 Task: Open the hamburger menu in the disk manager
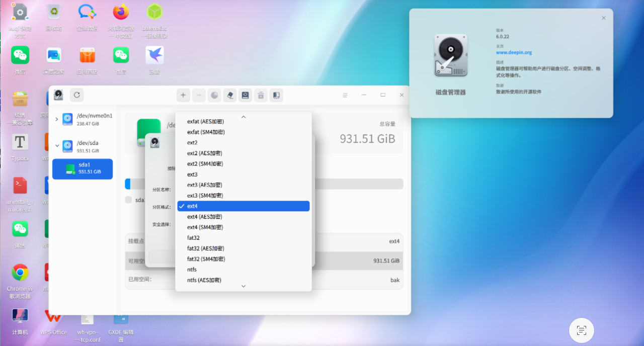pyautogui.click(x=345, y=95)
